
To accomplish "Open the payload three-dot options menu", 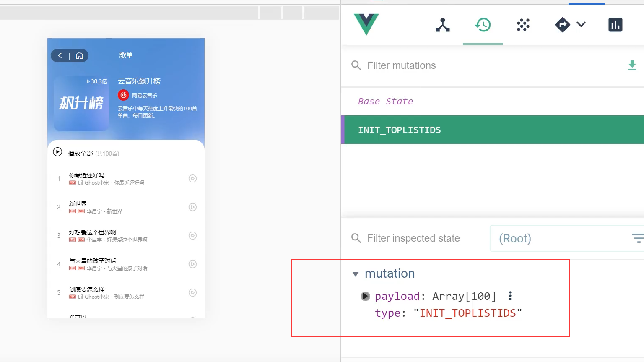I will (x=510, y=296).
